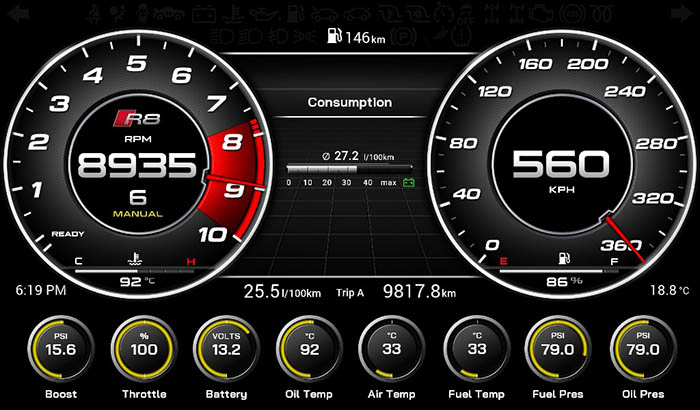
Task: Tap the Fuel Temp gauge dial
Action: [x=477, y=349]
